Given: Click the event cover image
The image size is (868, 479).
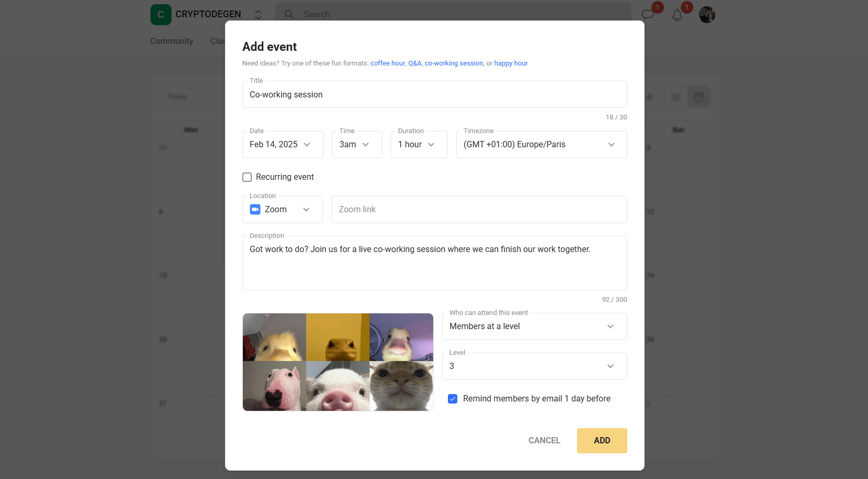Looking at the screenshot, I should pyautogui.click(x=338, y=362).
